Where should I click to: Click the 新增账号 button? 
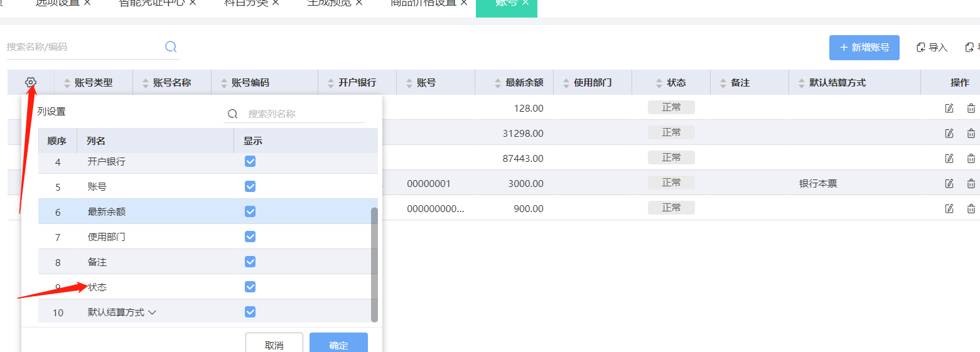point(864,48)
